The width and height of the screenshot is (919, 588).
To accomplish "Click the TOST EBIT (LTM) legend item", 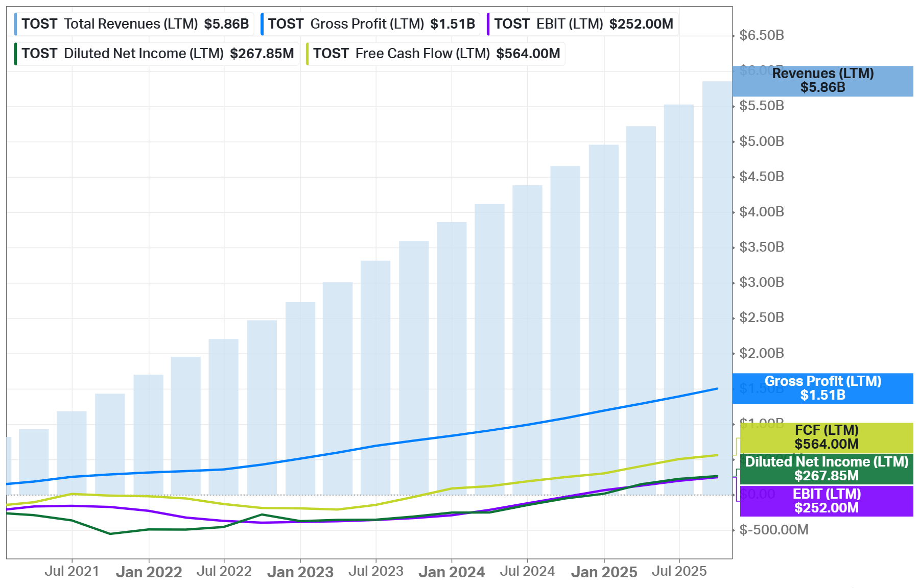I will [x=582, y=24].
